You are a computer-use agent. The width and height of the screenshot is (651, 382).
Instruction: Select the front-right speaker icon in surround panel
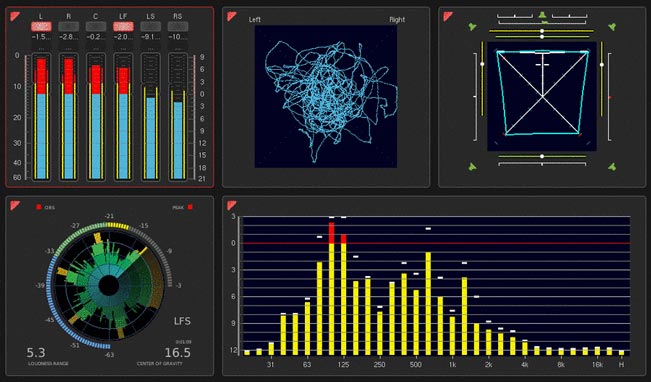(x=612, y=27)
